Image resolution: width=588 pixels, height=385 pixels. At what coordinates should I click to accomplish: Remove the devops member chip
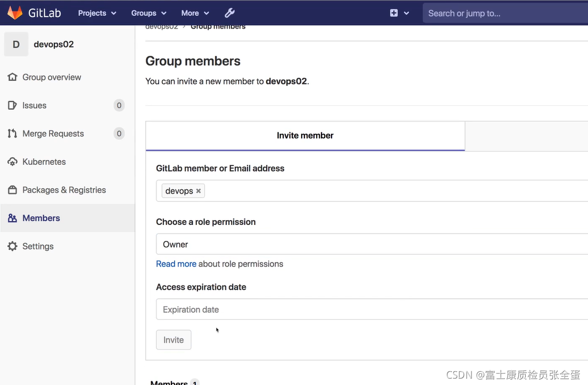click(x=197, y=190)
